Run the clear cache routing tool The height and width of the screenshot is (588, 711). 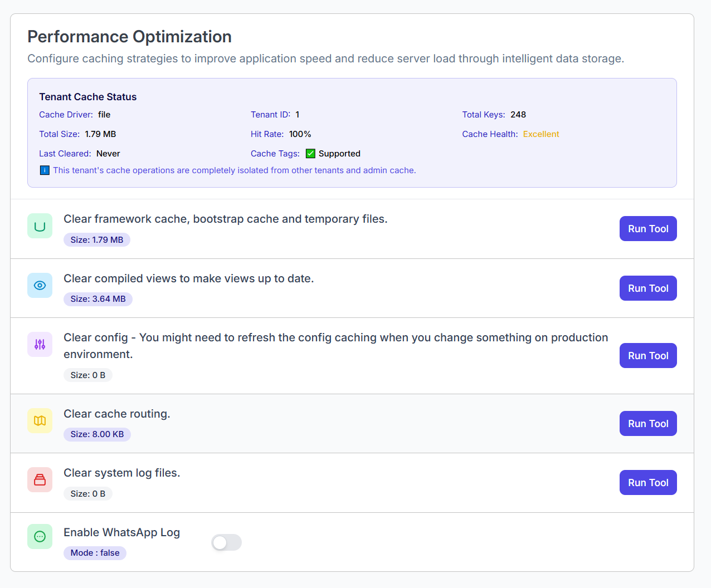[x=648, y=423]
